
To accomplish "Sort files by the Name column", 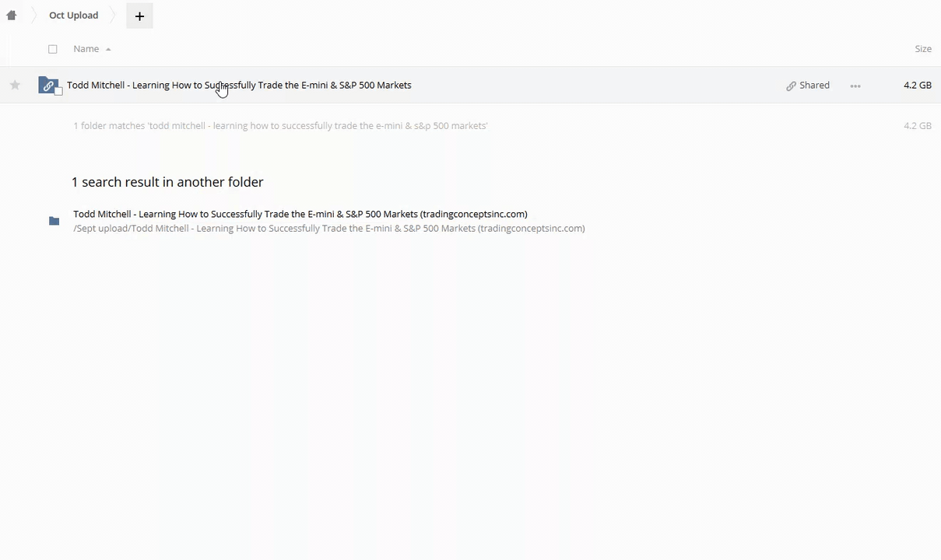I will coord(86,49).
